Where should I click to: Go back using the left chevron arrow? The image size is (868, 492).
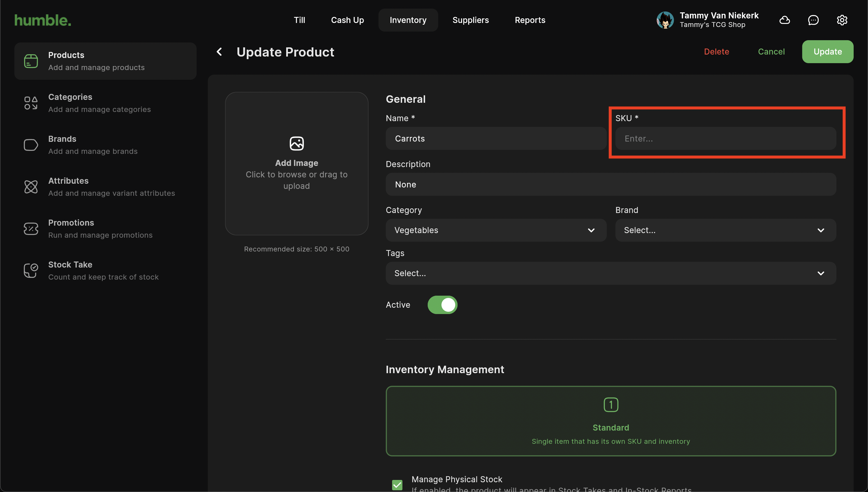point(219,52)
